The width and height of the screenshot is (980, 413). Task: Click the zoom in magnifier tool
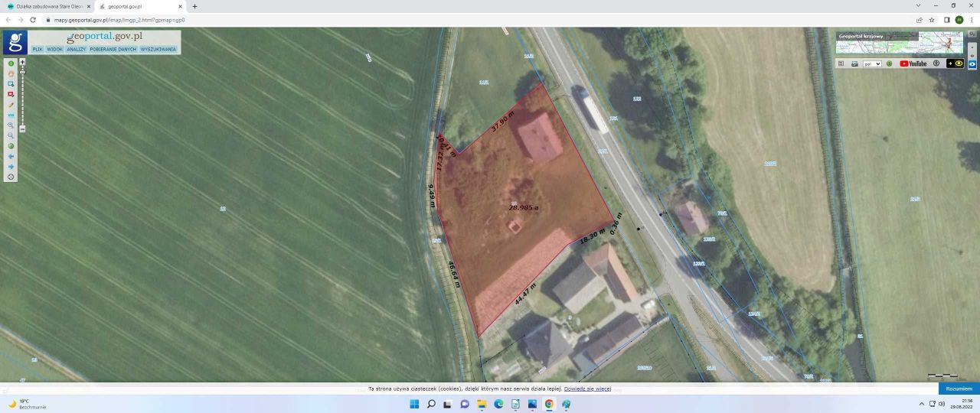(11, 125)
